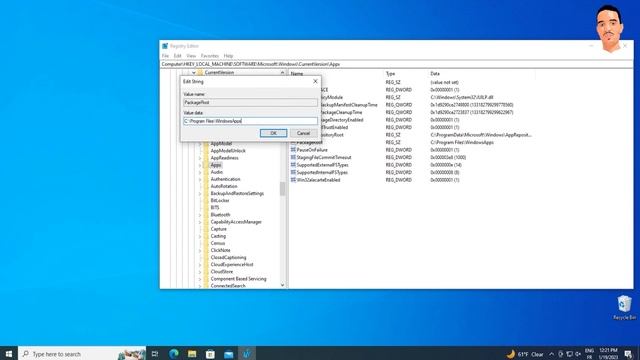640x360 pixels.
Task: Open the Mail app from the taskbar
Action: 229,354
